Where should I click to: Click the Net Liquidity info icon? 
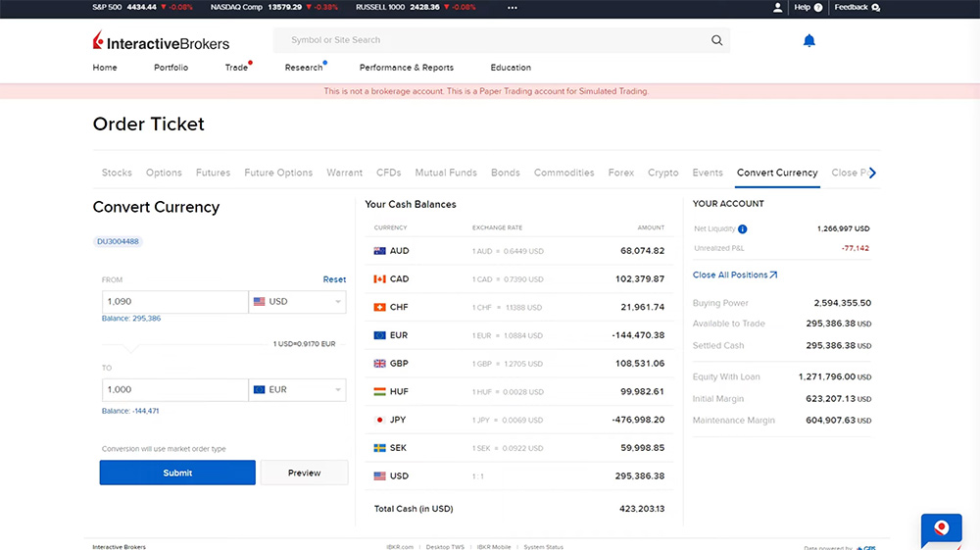743,228
